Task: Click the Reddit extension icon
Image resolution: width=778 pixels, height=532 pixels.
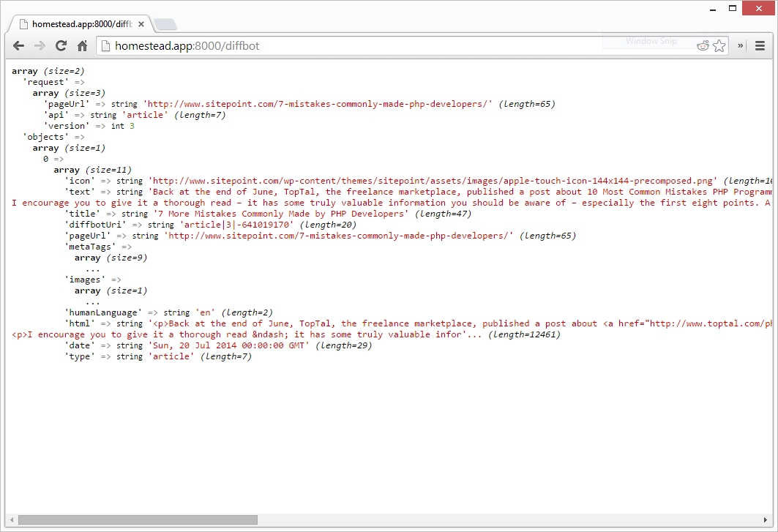Action: (703, 46)
